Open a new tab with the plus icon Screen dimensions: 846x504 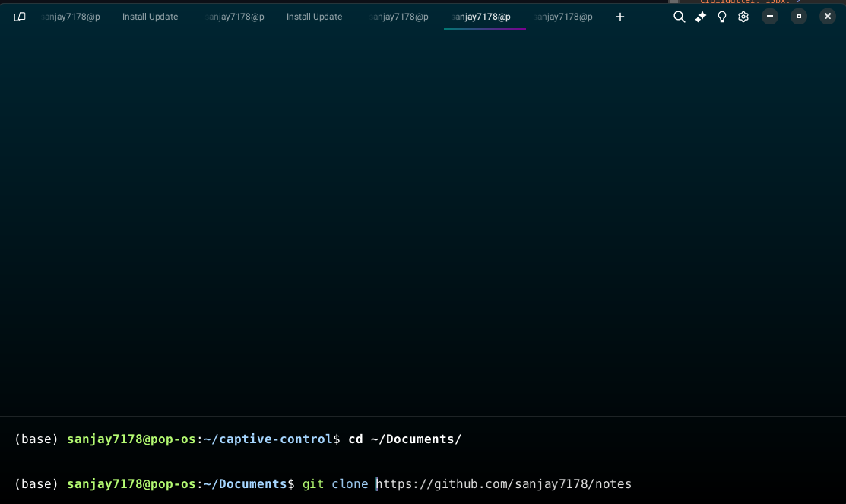620,17
